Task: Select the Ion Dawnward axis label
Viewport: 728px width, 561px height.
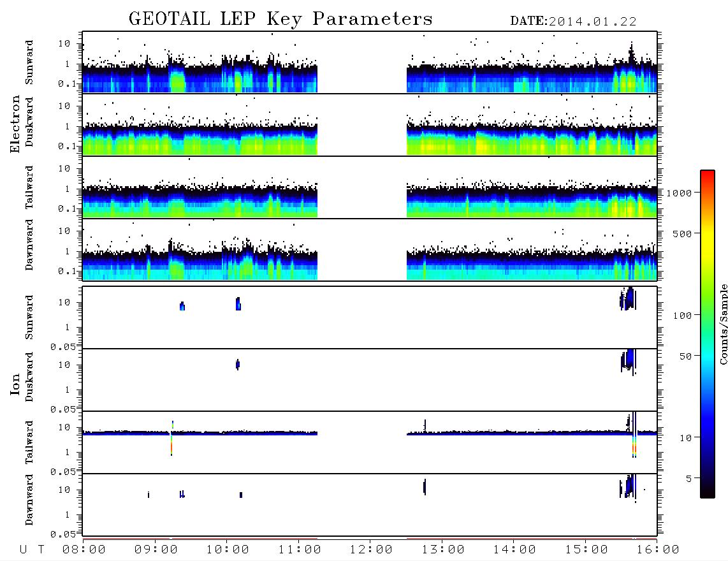Action: click(29, 500)
